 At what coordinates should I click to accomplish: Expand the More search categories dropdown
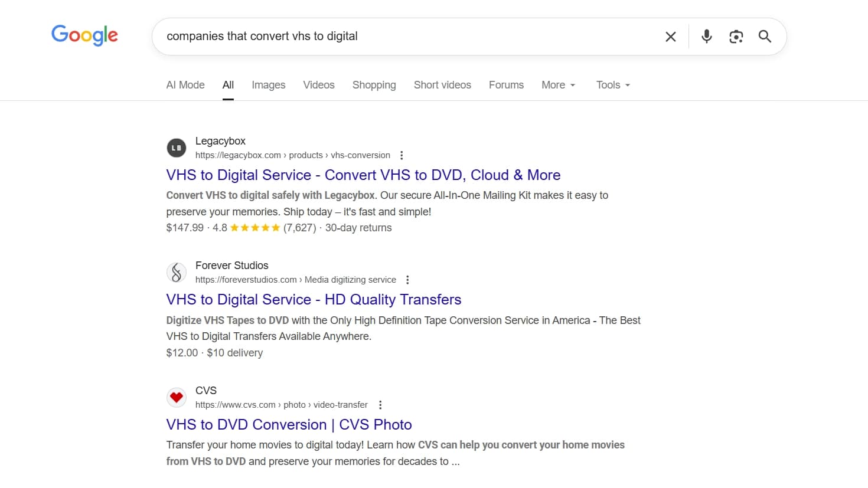(x=557, y=84)
